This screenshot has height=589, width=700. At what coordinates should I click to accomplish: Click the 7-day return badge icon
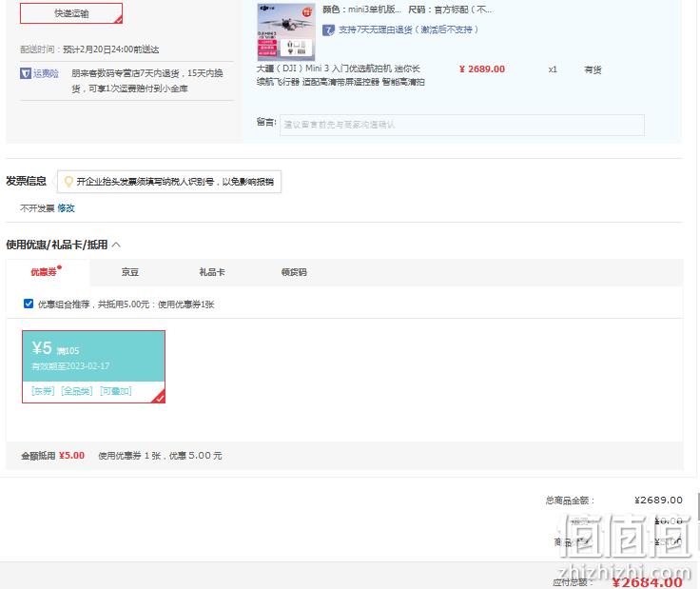tap(328, 29)
